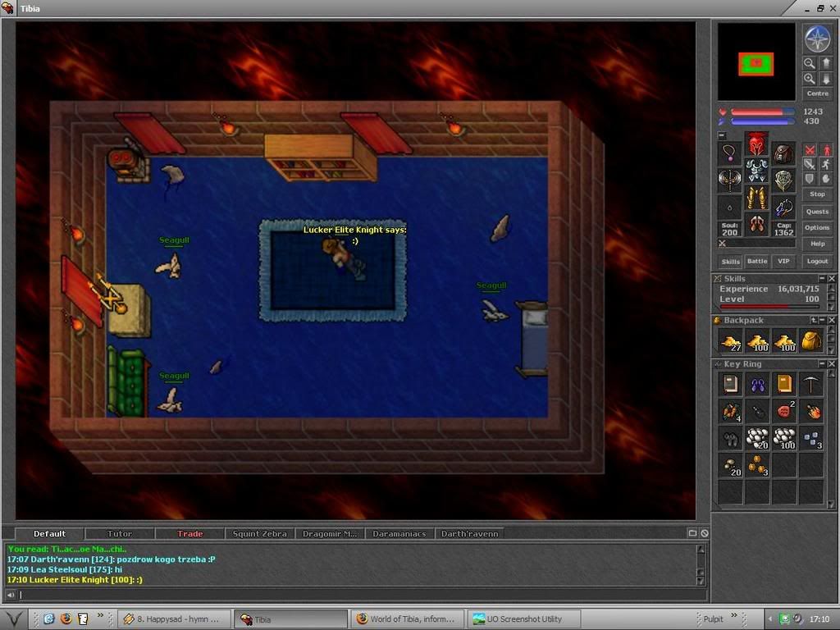The height and width of the screenshot is (630, 840).
Task: Open the Squint Zebra chat tab
Action: [x=260, y=533]
